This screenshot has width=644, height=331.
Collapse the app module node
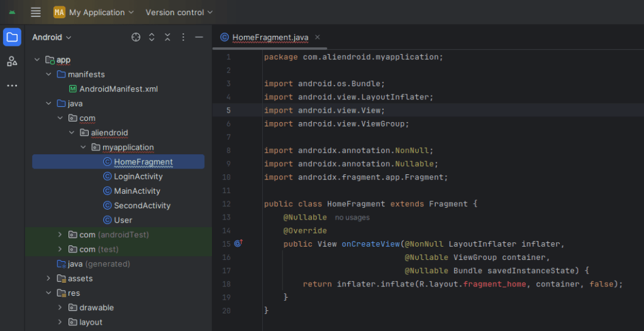tap(37, 60)
